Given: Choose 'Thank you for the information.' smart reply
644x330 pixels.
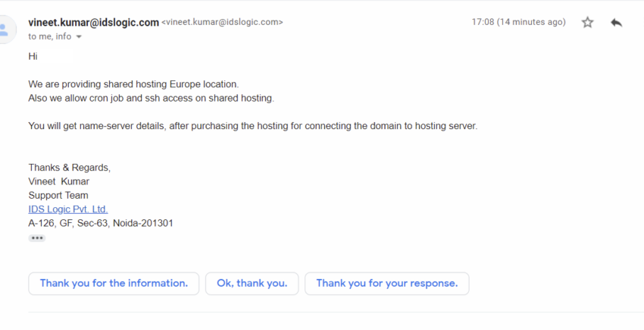Looking at the screenshot, I should click(114, 284).
